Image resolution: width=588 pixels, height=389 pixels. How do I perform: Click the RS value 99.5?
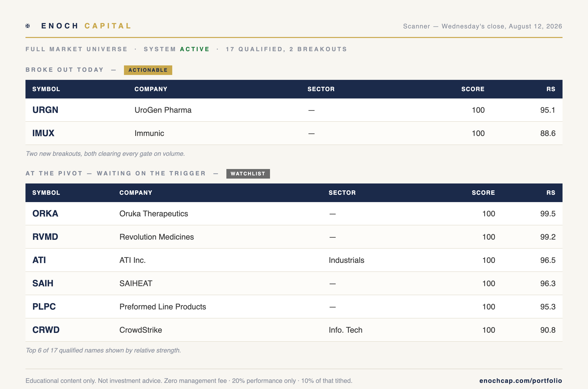pos(548,214)
